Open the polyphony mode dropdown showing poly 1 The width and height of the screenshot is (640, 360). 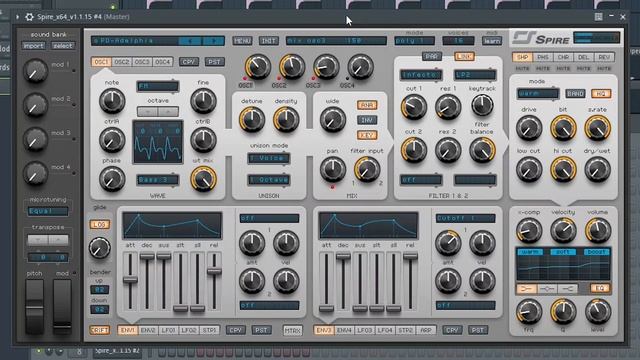pyautogui.click(x=414, y=41)
